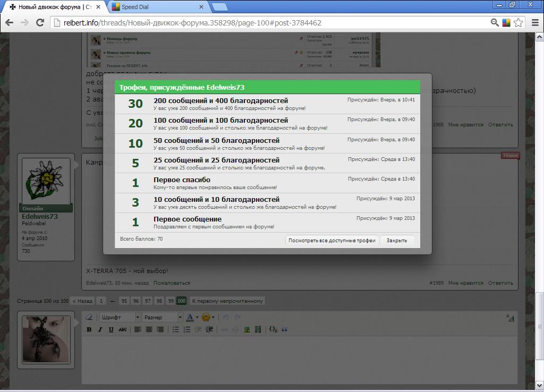Click the zoom magnifier icon in the address bar
Screen dimensions: 544x392
pyautogui.click(x=495, y=22)
